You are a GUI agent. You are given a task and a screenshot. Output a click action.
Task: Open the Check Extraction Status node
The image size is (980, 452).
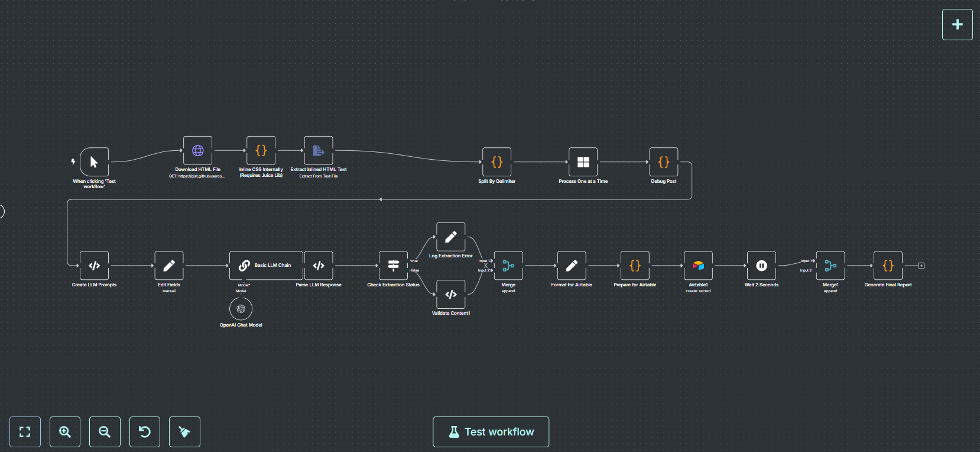tap(394, 266)
